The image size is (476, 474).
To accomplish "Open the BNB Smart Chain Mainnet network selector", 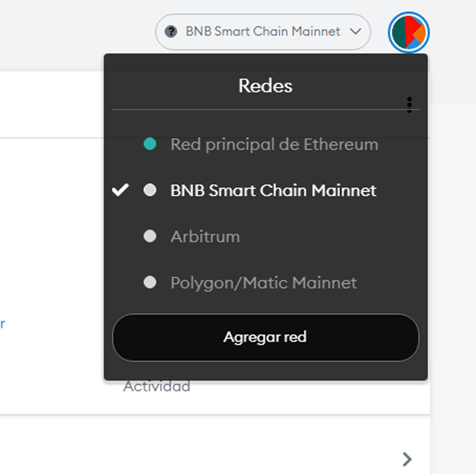I will (x=263, y=32).
